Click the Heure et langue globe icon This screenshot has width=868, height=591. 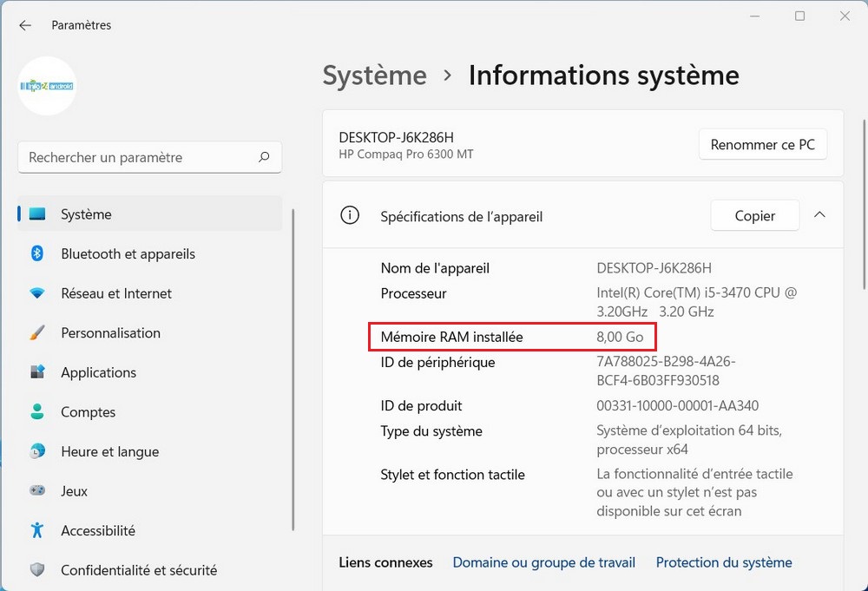[37, 451]
